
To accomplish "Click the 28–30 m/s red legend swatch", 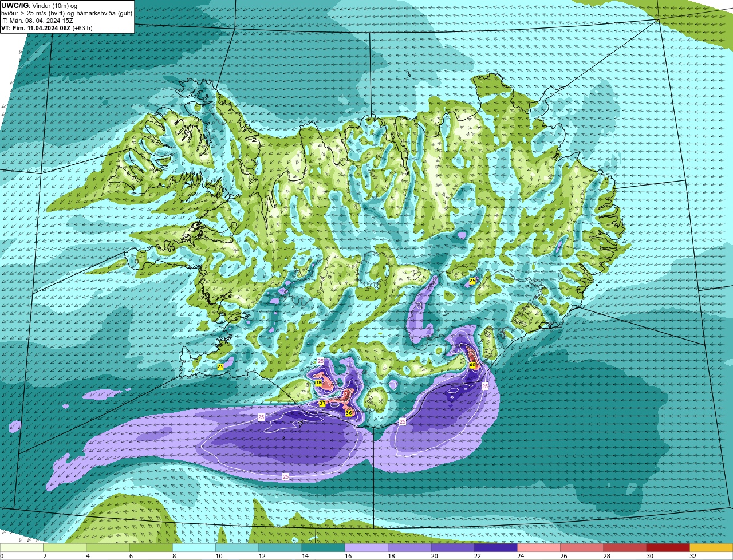I will [625, 547].
